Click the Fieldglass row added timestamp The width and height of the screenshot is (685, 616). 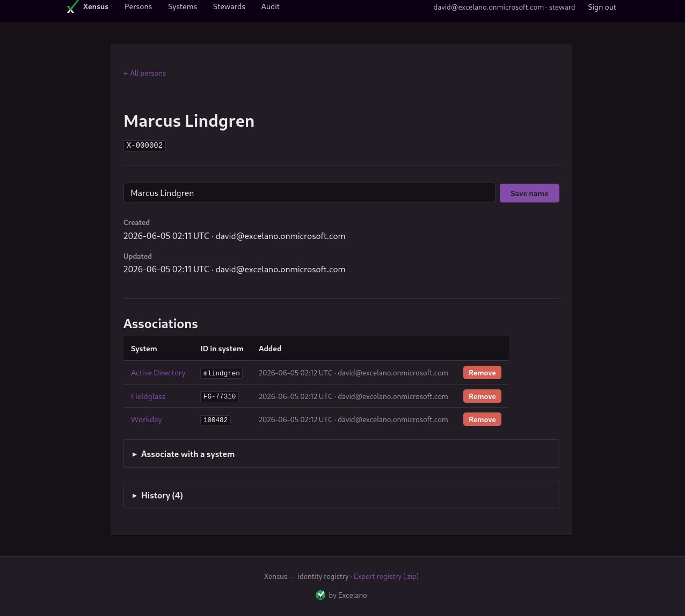(x=353, y=396)
